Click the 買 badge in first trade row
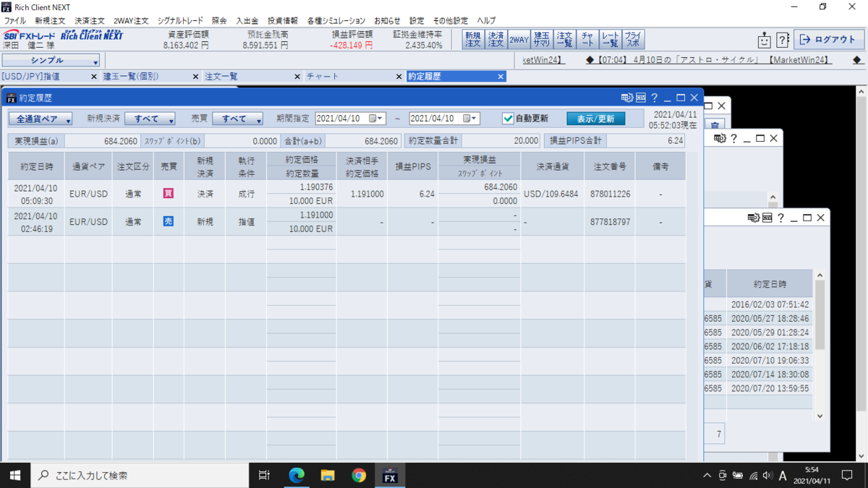 point(169,194)
